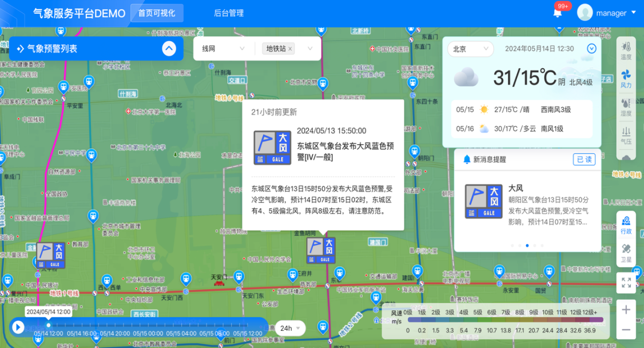Screen dimensions: 644x348
Task: Remove the 地铁站 filter tag
Action: (289, 49)
